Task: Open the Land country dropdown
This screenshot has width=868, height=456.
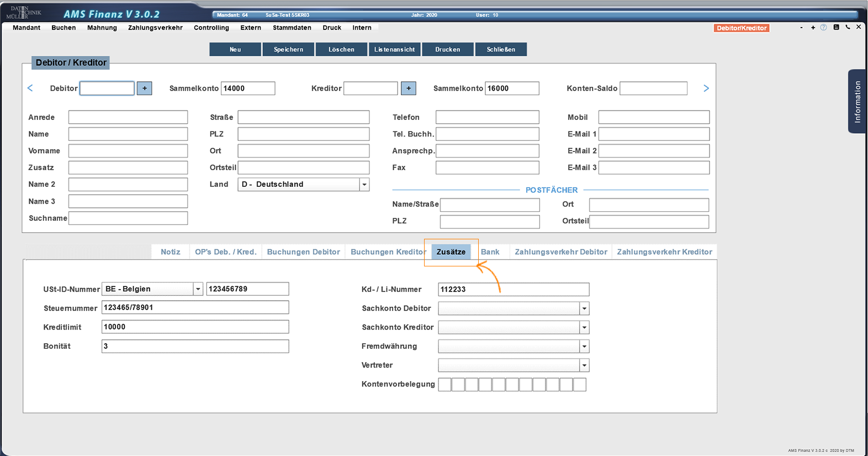Action: tap(364, 185)
